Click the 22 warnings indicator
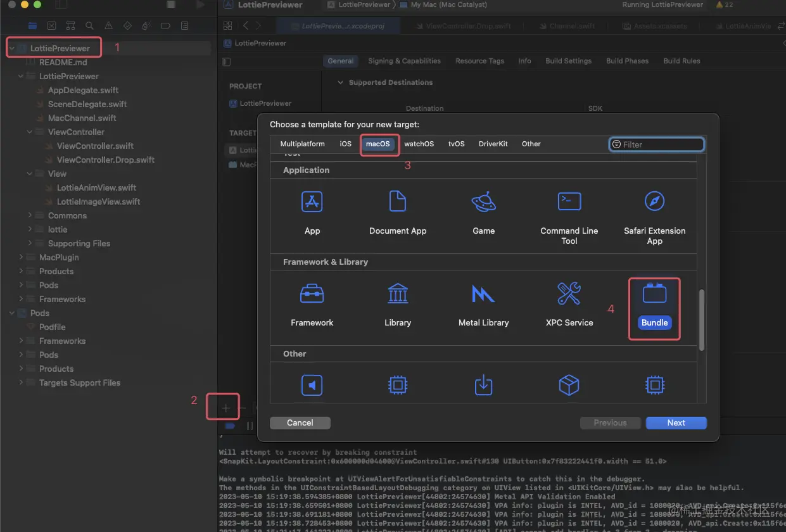The width and height of the screenshot is (786, 532). 724,4
